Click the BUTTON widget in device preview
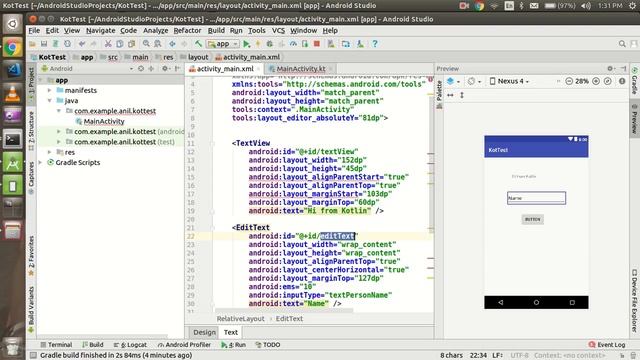 [532, 219]
